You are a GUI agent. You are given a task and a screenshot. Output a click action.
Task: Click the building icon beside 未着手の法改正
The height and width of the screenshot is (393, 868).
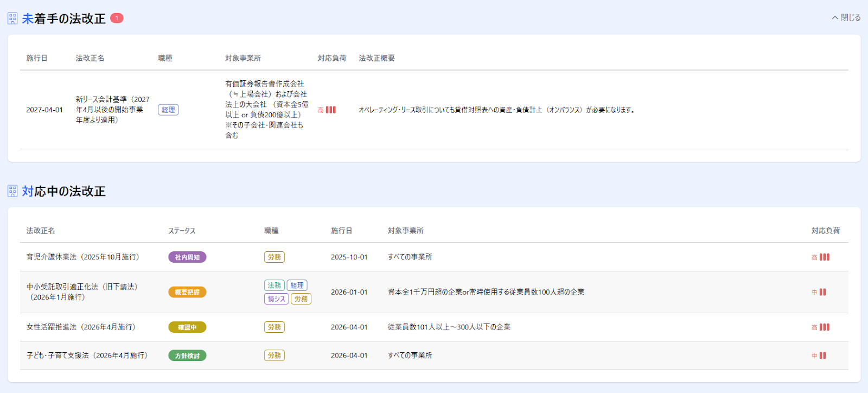coord(12,18)
